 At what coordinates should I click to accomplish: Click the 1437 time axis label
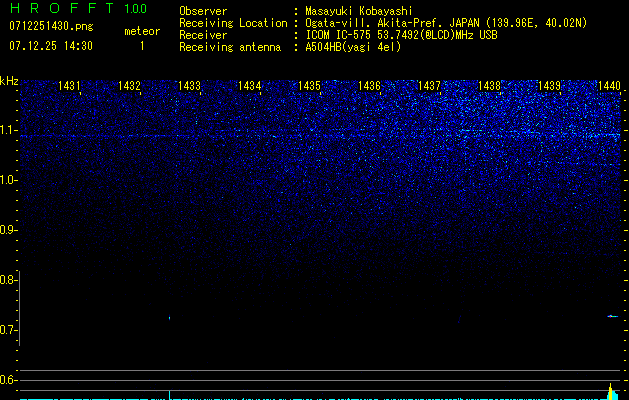tap(429, 86)
